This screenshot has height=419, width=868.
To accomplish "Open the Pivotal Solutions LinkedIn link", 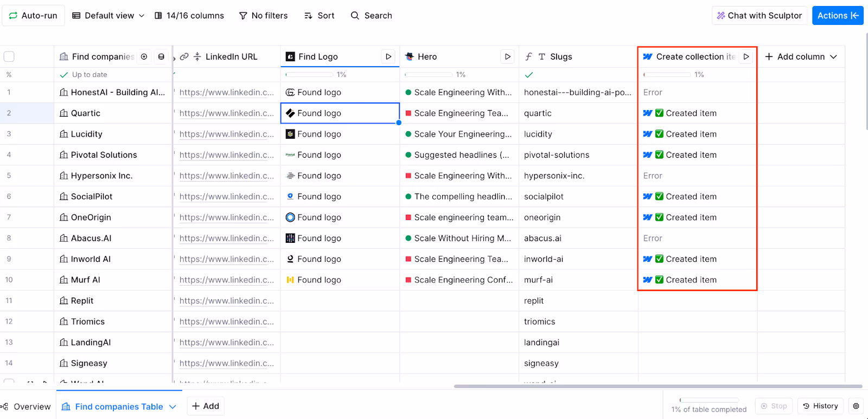I will (x=227, y=155).
